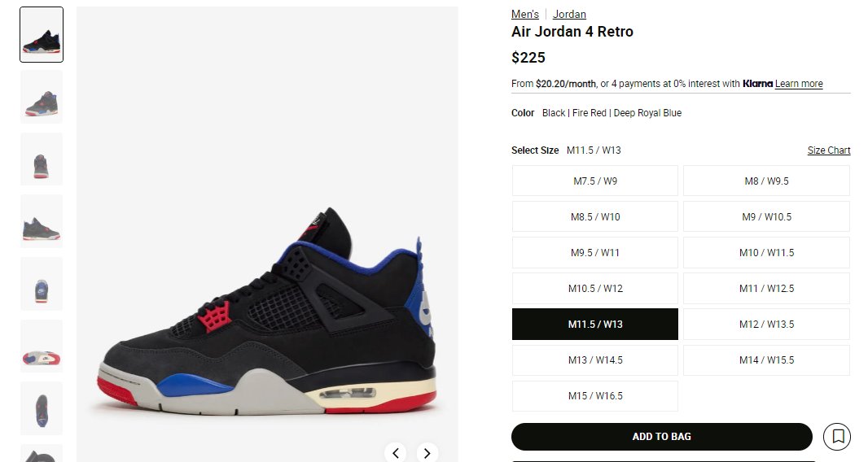Viewport: 868px width, 462px height.
Task: Select the front-view shoe thumbnail
Action: click(42, 159)
